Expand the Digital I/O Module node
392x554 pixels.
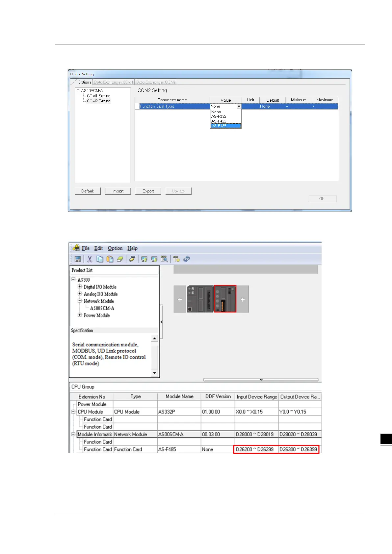(80, 287)
